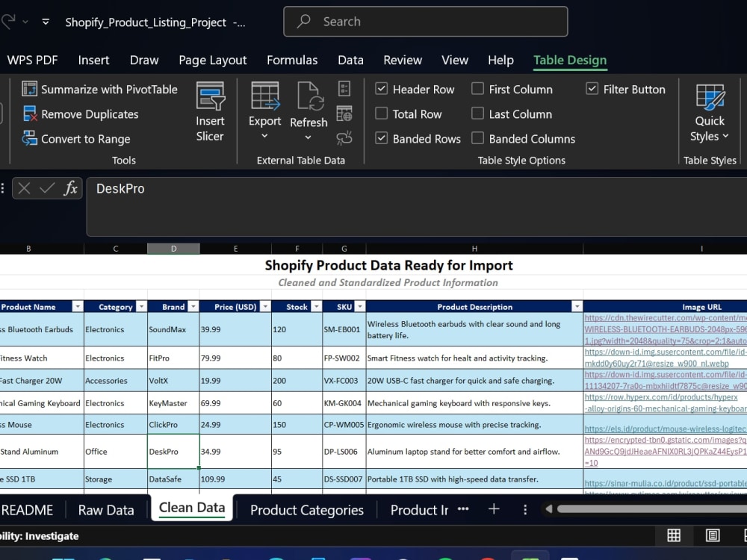Toggle the Filter Button checkbox
Viewport: 747px width, 560px height.
pyautogui.click(x=592, y=89)
